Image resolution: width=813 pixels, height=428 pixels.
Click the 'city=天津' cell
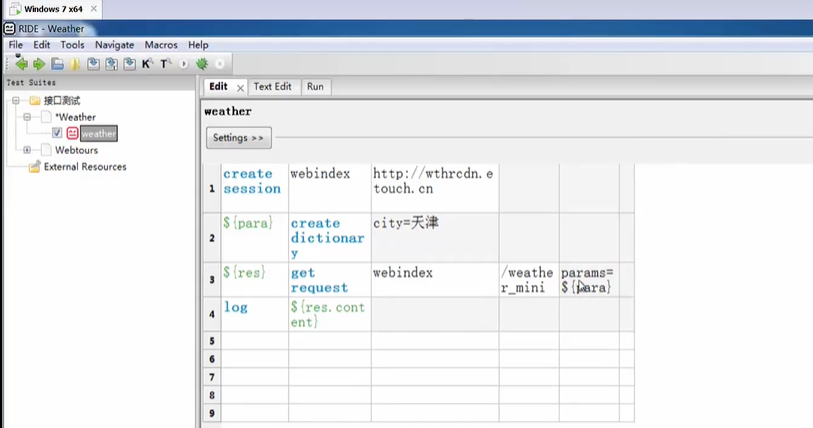tap(435, 237)
